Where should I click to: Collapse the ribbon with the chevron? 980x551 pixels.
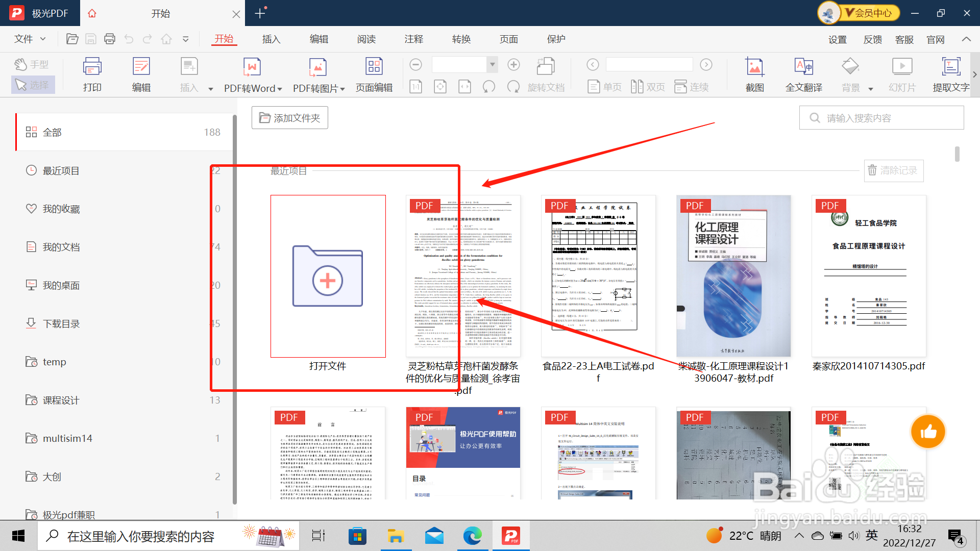pos(966,39)
